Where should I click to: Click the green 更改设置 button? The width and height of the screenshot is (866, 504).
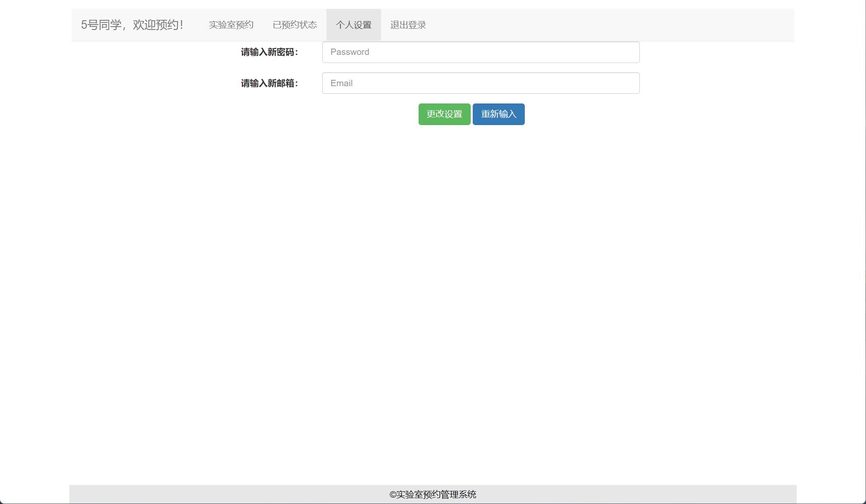(x=444, y=114)
